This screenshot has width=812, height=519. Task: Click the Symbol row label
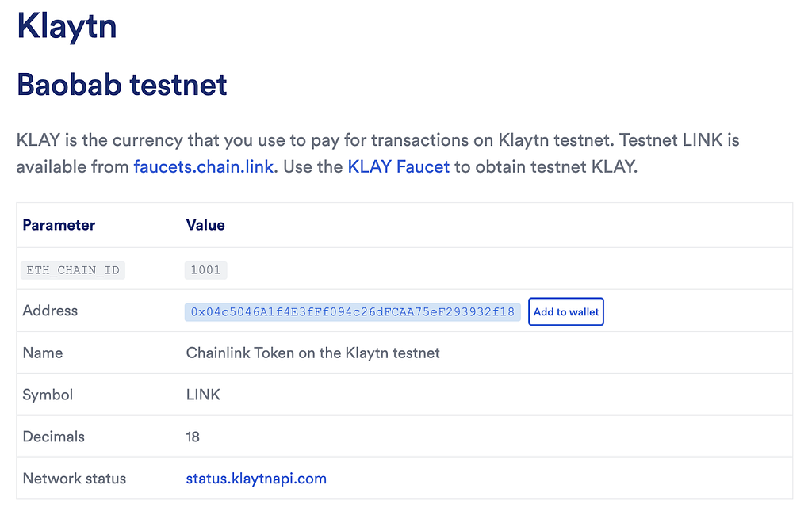48,395
